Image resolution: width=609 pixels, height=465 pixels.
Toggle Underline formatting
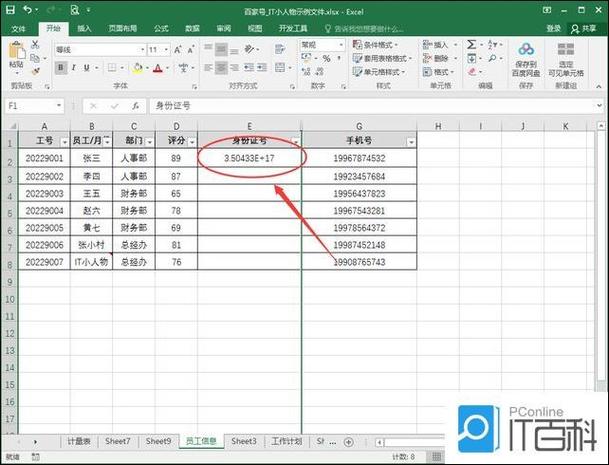87,68
